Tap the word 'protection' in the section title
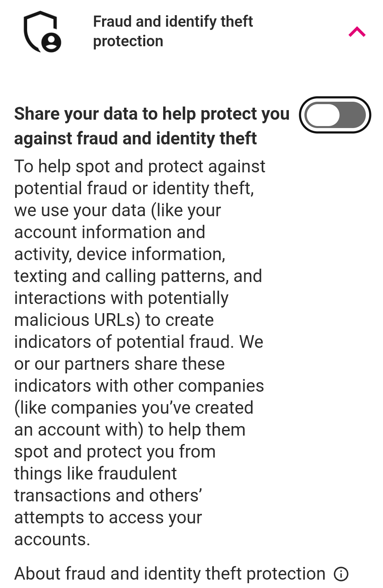Screen dimensions: 383x588 click(x=128, y=41)
